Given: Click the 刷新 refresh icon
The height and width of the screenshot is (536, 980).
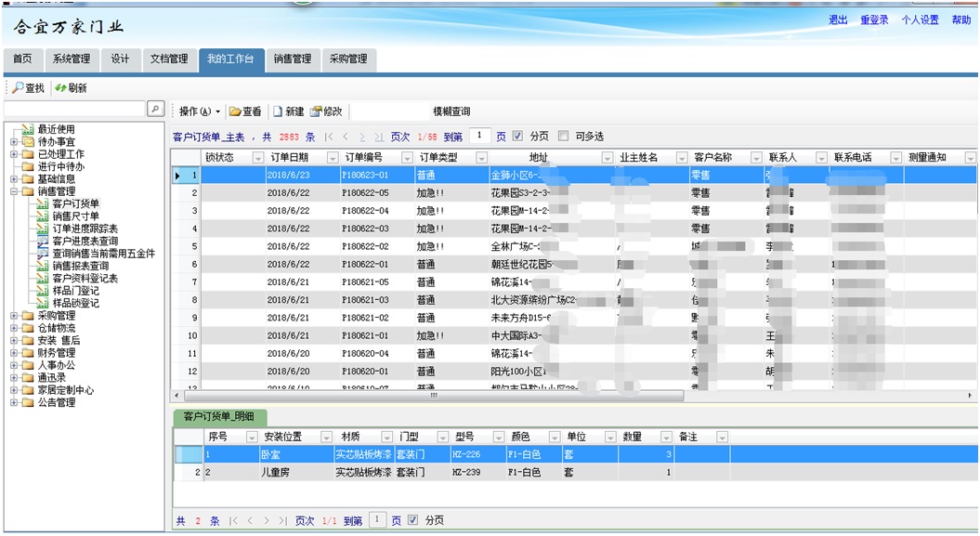Looking at the screenshot, I should point(60,88).
